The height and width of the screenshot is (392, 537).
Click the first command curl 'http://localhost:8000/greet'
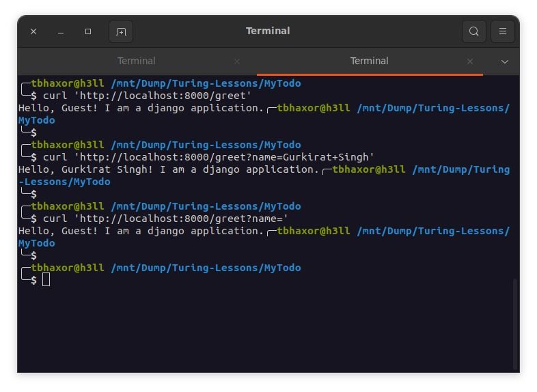pos(147,96)
